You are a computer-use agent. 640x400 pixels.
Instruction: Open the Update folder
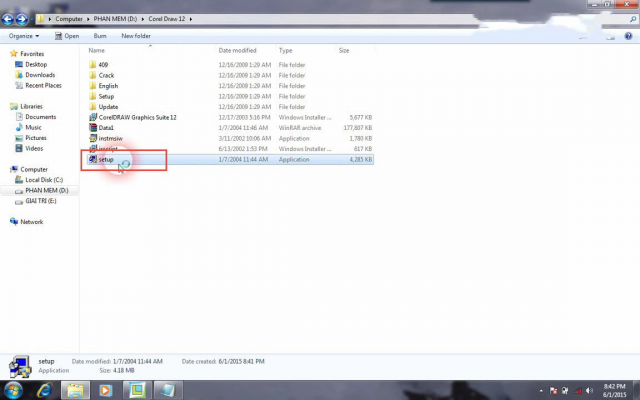tap(108, 107)
